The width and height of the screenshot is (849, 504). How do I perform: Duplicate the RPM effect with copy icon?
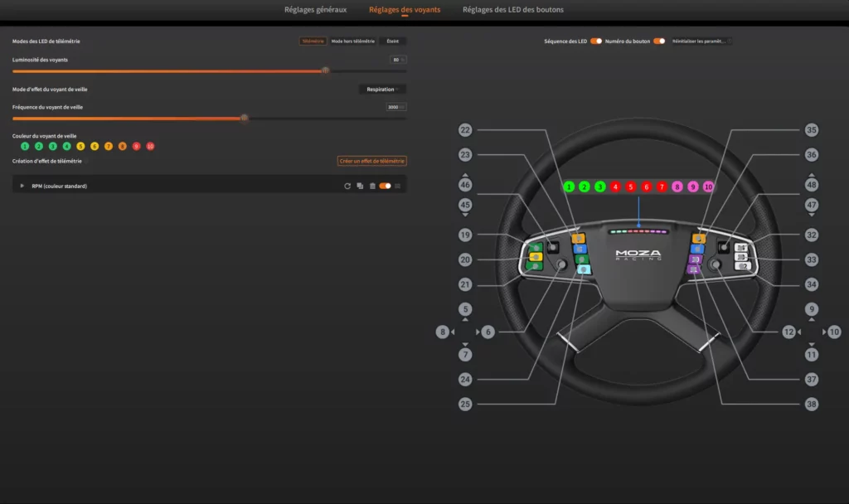[x=360, y=186]
